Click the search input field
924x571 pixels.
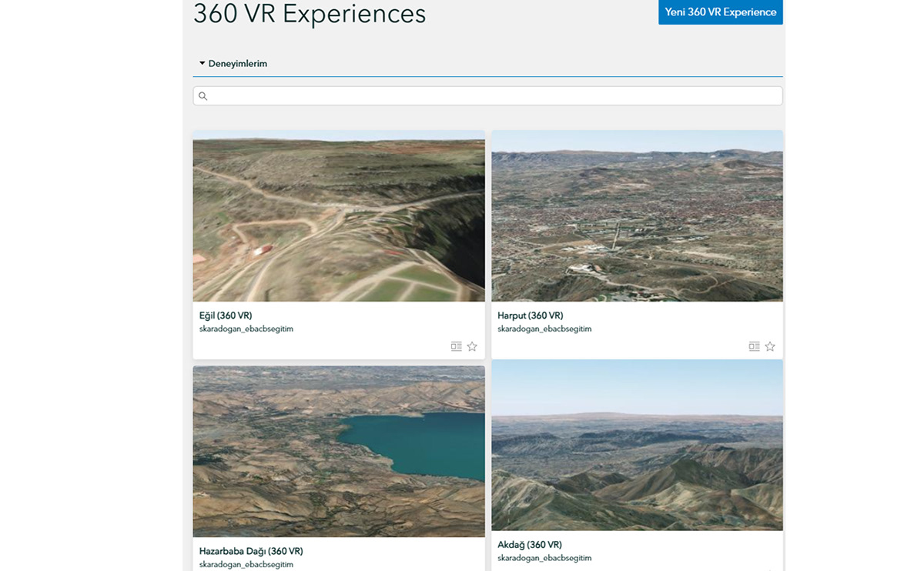[487, 96]
